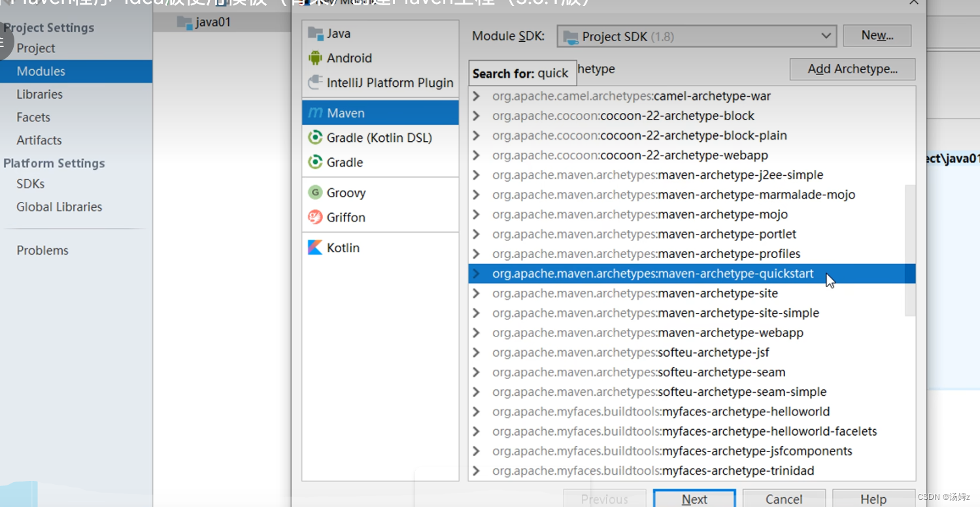
Task: Choose the Android robot icon
Action: 315,58
